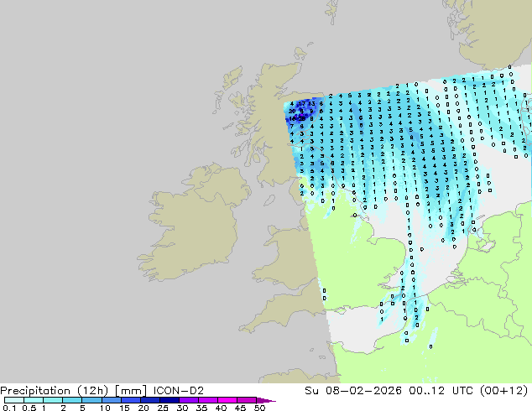The image size is (532, 411).
Task: Click the 'ICON-D2' model label
Action: 179,391
